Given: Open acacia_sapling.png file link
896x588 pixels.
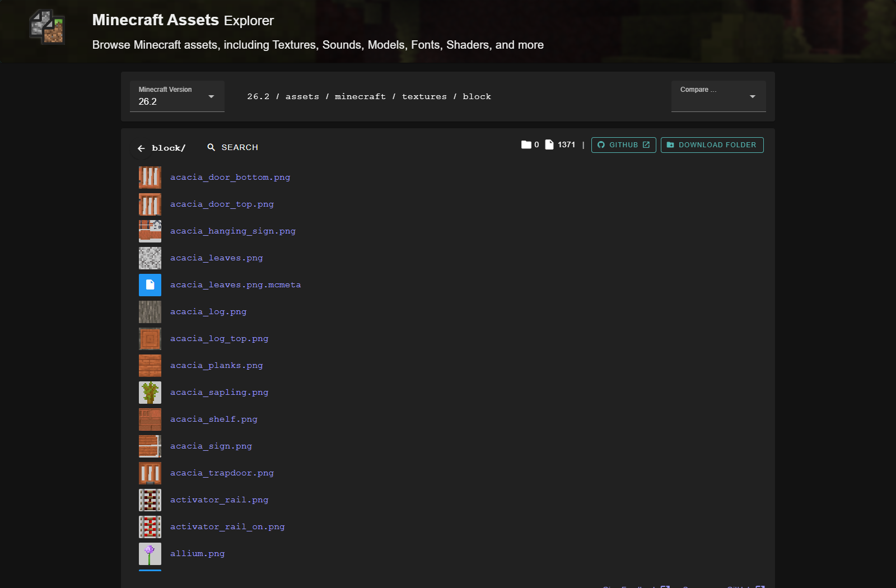Looking at the screenshot, I should 219,393.
